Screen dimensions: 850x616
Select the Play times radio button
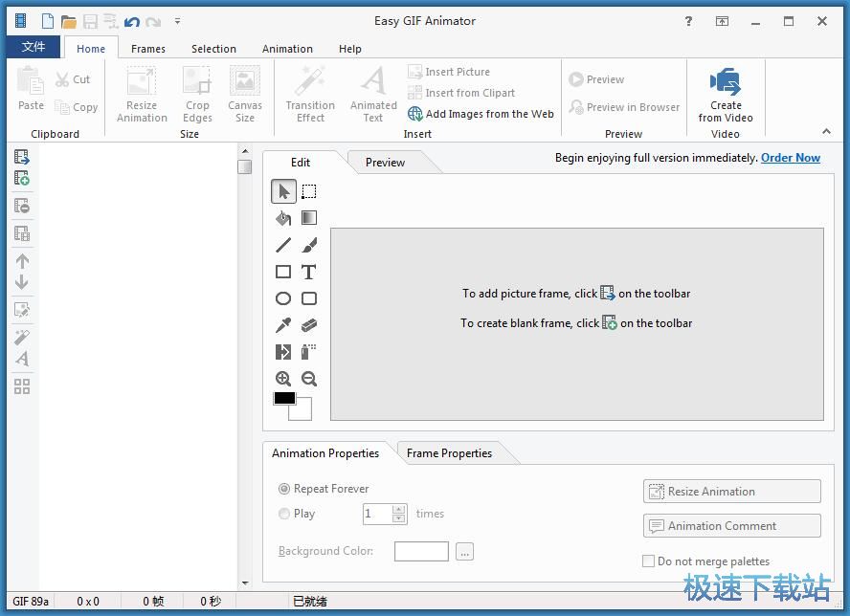(x=284, y=514)
